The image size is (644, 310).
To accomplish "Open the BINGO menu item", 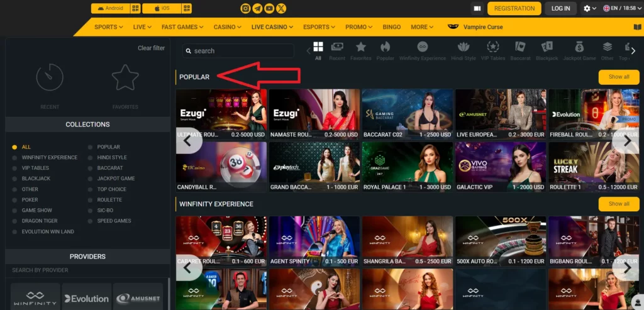I will pyautogui.click(x=391, y=27).
